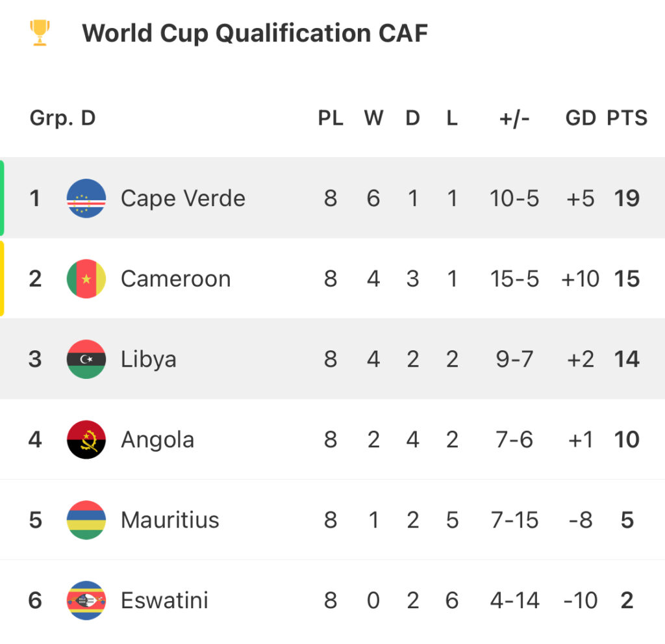Click the Cameroon flag icon
Viewport: 665px width, 644px height.
coord(86,279)
